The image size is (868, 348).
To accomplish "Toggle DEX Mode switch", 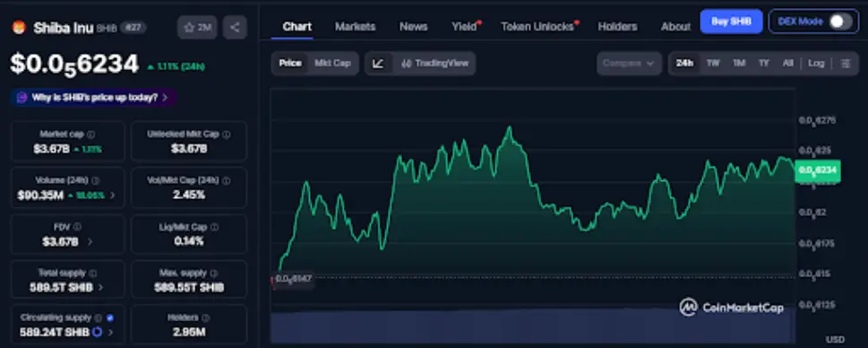I will [x=839, y=22].
